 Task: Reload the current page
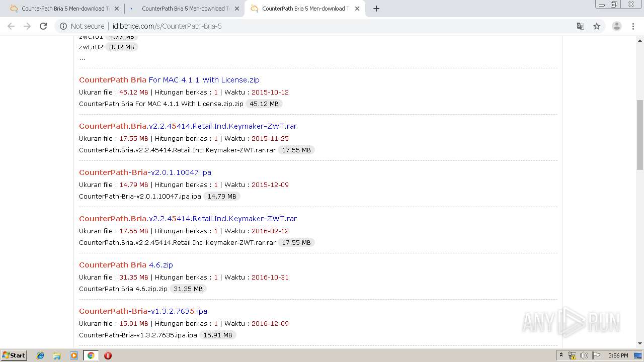click(x=43, y=26)
